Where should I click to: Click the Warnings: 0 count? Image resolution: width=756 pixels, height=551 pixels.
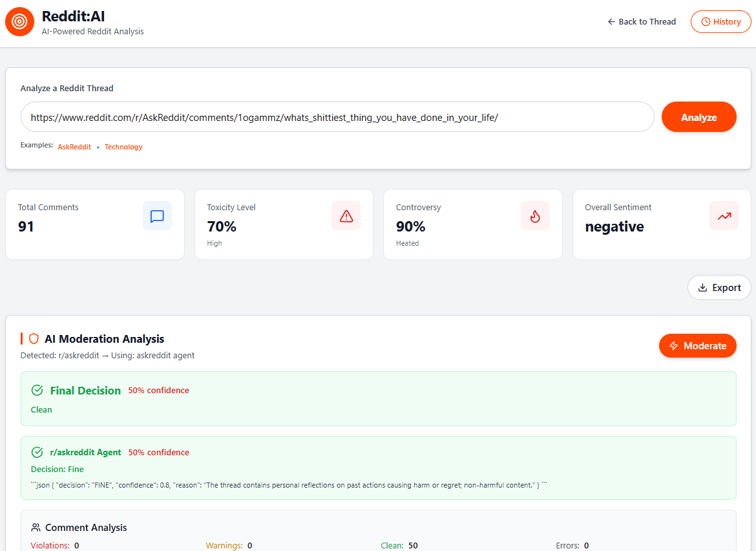[229, 545]
